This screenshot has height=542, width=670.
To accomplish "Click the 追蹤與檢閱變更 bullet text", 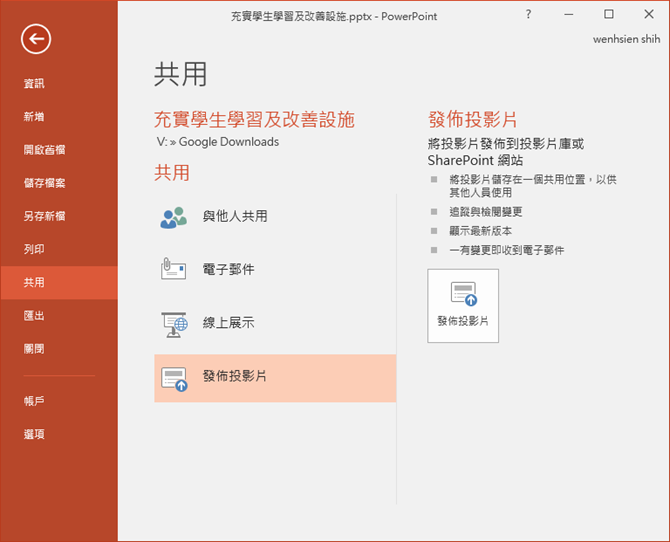I will [x=486, y=212].
